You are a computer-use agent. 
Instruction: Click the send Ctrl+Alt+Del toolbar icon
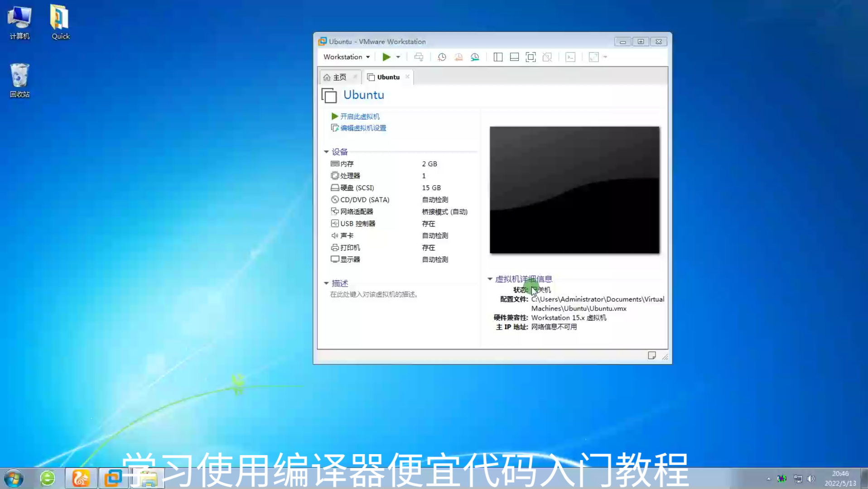(419, 57)
